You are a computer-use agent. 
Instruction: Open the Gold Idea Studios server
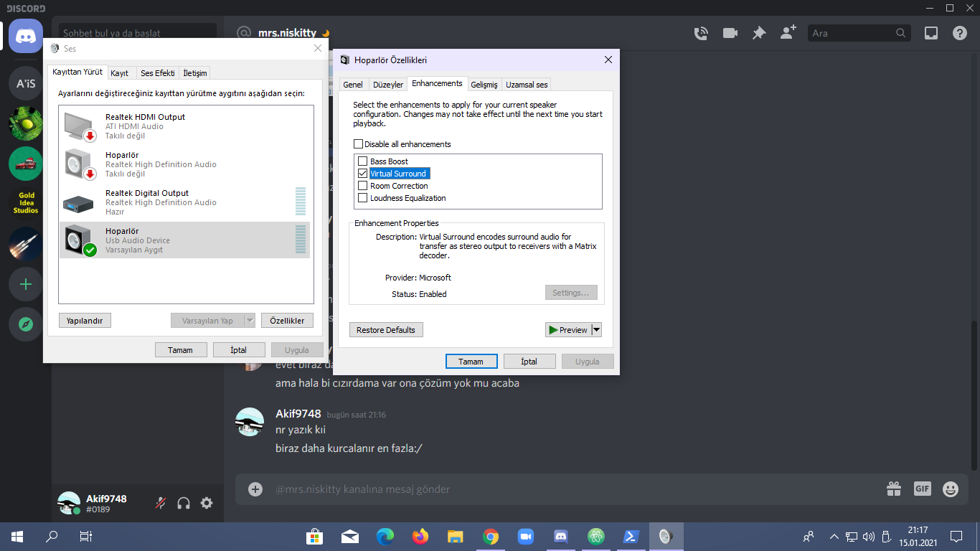click(26, 203)
